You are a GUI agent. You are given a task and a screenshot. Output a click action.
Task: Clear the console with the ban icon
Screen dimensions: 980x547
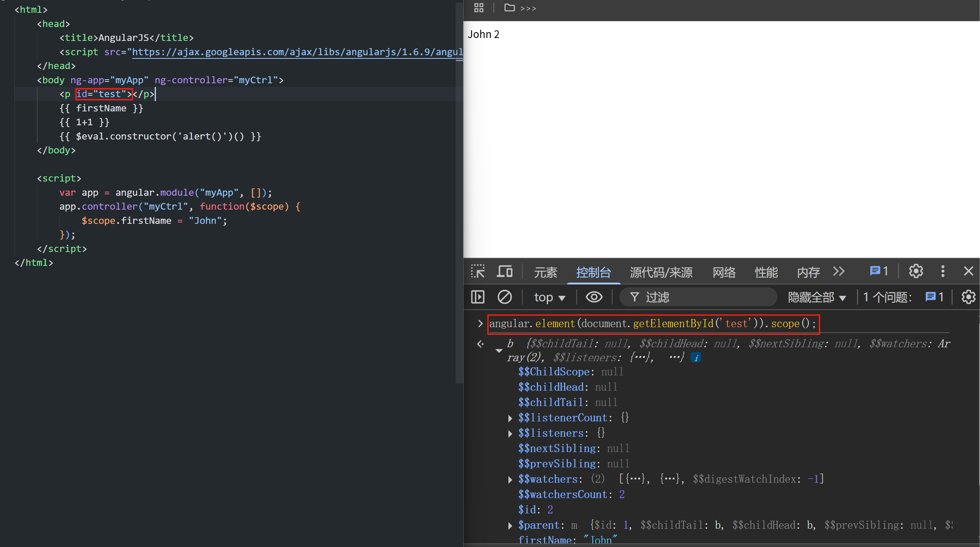504,297
